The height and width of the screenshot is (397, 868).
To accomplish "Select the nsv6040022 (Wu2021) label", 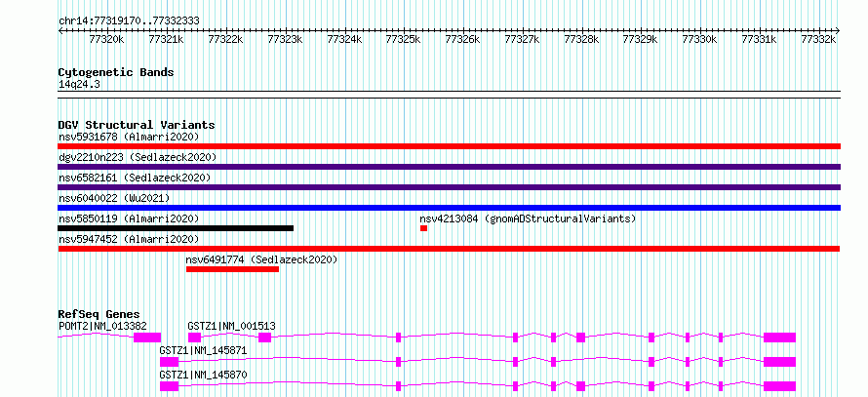I will coord(114,198).
